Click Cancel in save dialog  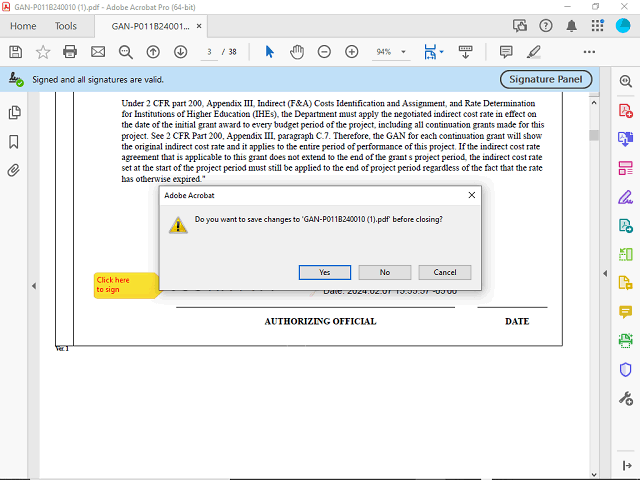444,272
